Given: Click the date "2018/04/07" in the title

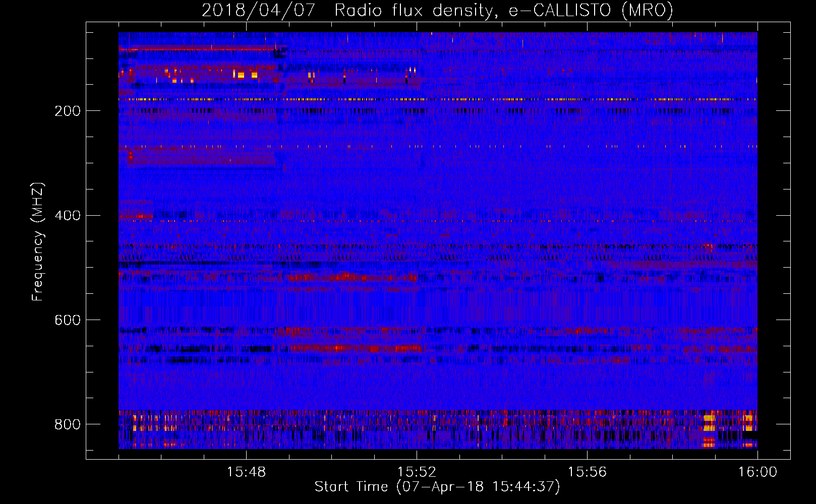Looking at the screenshot, I should click(258, 11).
